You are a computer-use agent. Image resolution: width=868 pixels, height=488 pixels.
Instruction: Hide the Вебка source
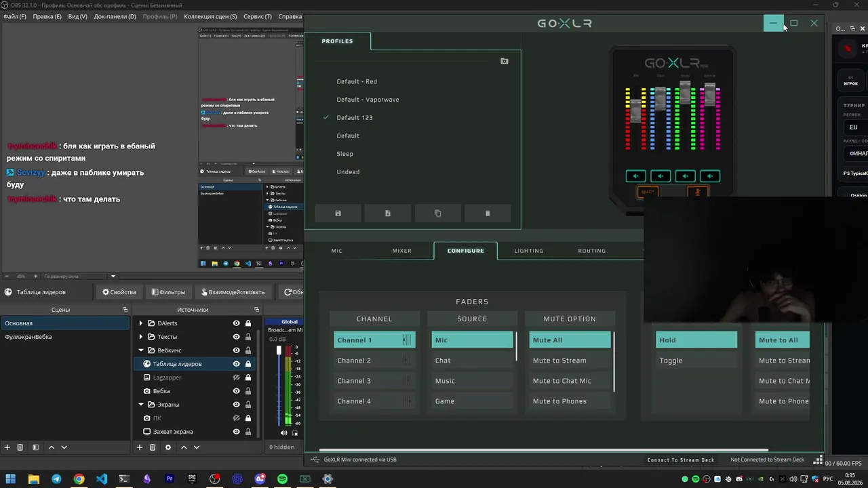(236, 391)
